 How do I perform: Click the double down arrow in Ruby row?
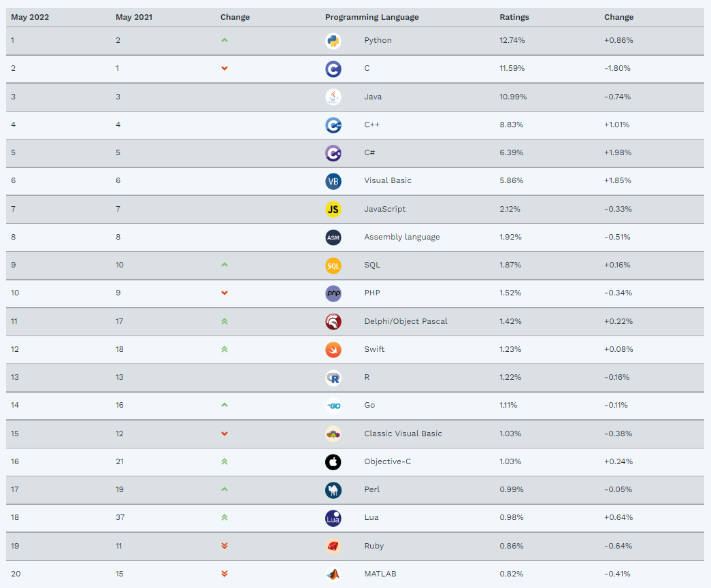(225, 546)
